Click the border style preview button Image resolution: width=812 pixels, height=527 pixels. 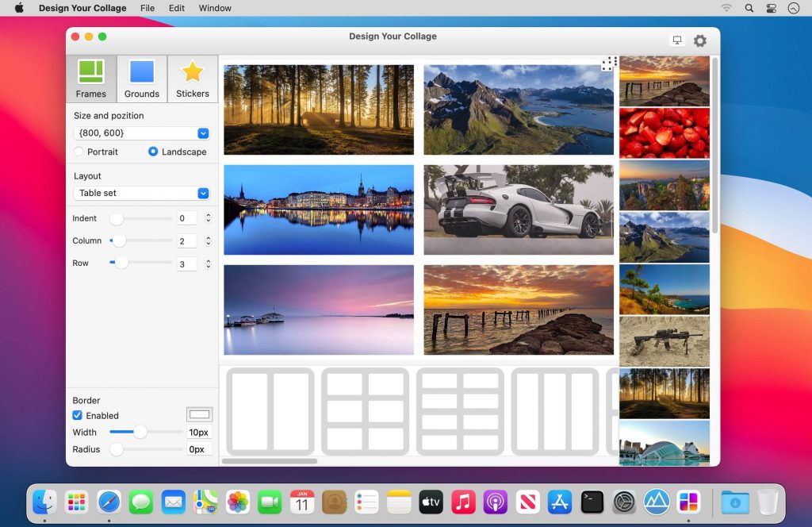199,414
